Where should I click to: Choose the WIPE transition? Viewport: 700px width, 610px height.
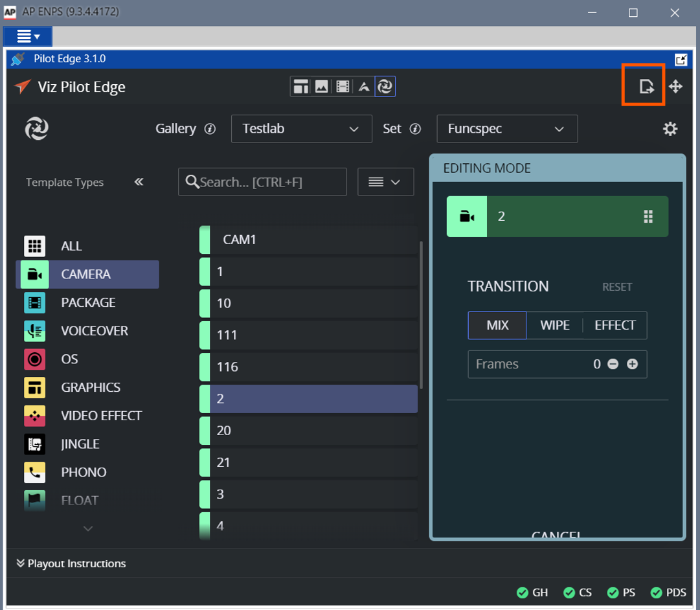click(x=555, y=325)
